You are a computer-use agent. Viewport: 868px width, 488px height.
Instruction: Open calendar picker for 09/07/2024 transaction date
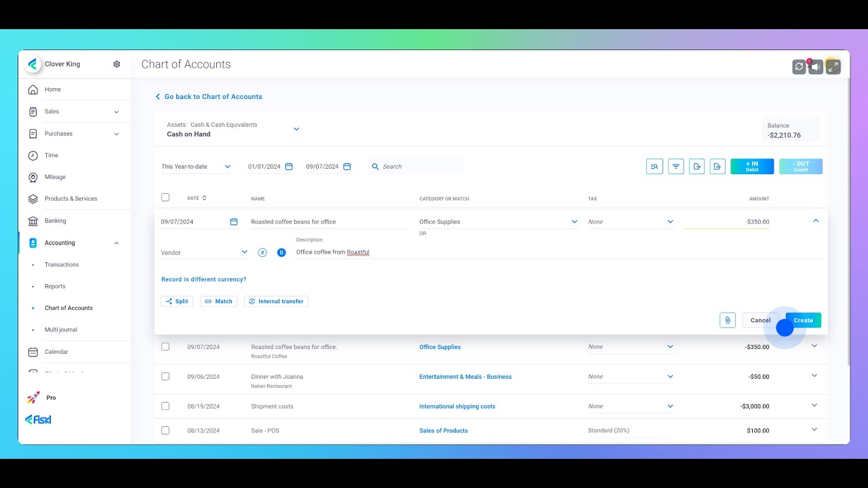(x=234, y=222)
